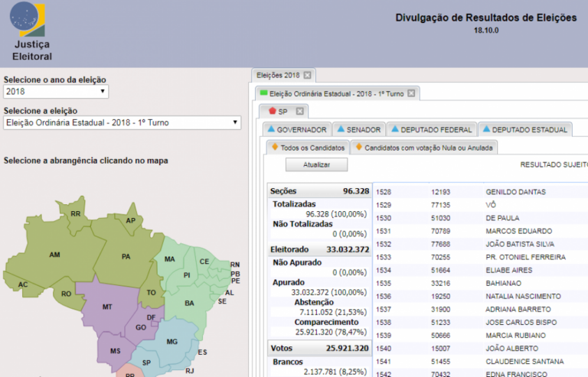Select Bahia (BA) on the map
The height and width of the screenshot is (377, 588).
pyautogui.click(x=189, y=303)
